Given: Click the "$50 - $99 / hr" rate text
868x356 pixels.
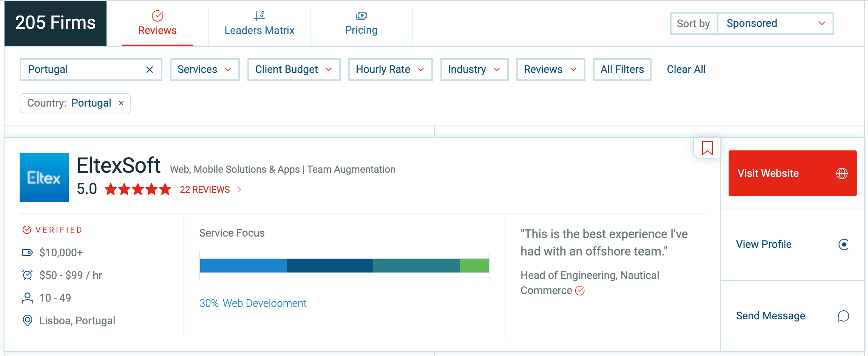Looking at the screenshot, I should coord(71,275).
